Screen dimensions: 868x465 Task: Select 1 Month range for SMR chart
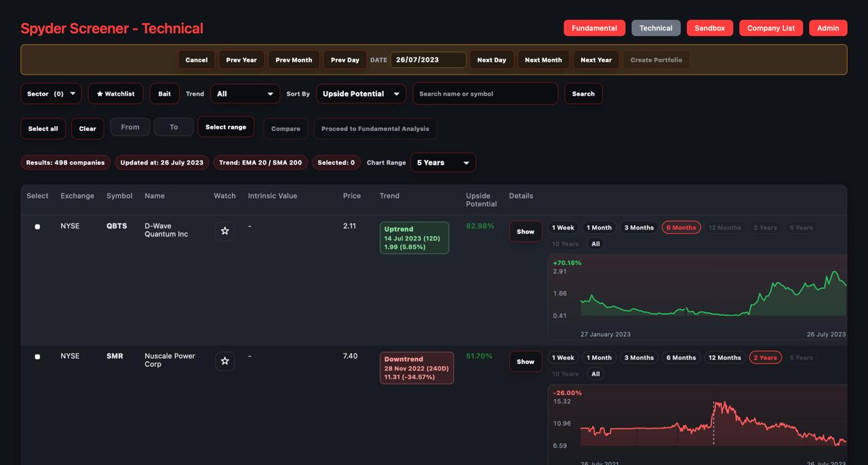[599, 358]
